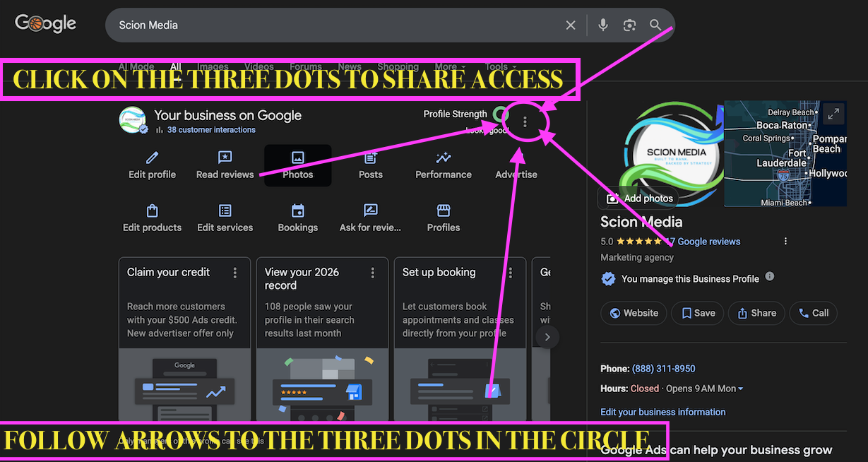Screen dimensions: 868x462
Task: Open the Claim your credit card
Action: click(x=184, y=340)
